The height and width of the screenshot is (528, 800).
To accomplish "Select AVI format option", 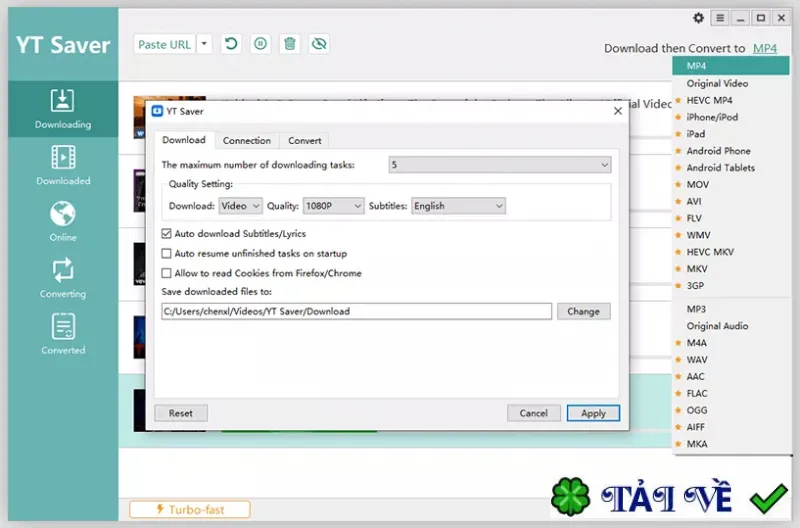I will tap(731, 201).
